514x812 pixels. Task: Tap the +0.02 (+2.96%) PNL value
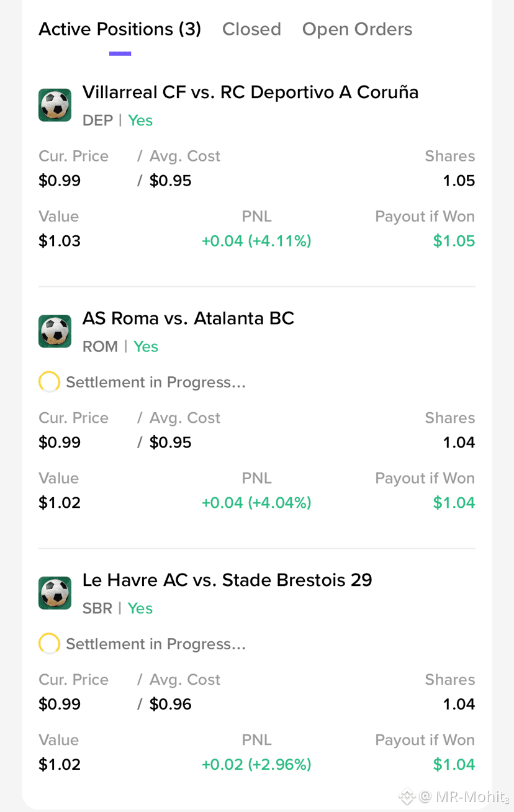click(x=256, y=764)
